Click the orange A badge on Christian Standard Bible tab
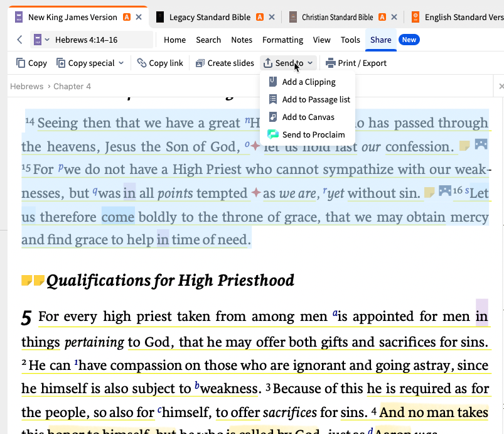Screen dimensions: 504x434 382,17
